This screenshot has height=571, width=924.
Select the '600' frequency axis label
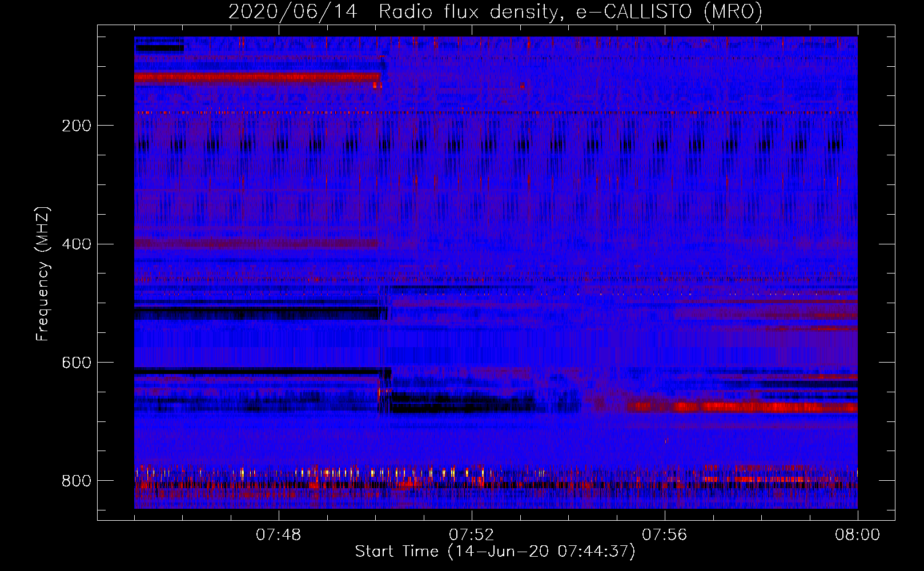(x=77, y=363)
